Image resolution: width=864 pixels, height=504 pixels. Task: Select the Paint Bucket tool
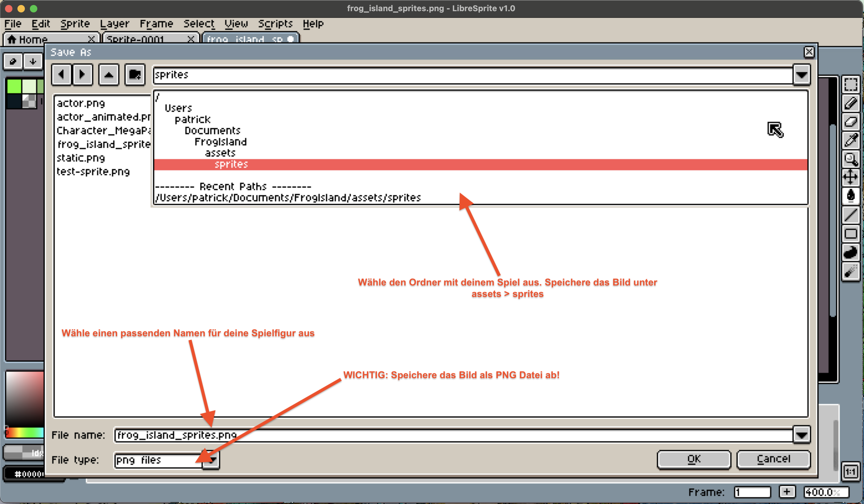point(850,196)
